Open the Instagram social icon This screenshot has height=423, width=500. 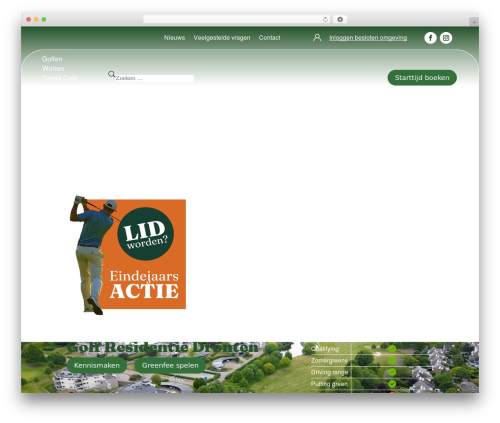tap(446, 38)
